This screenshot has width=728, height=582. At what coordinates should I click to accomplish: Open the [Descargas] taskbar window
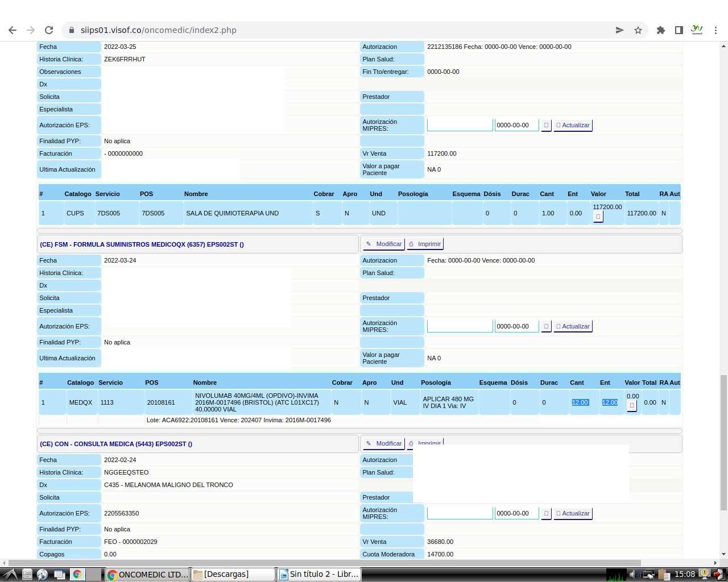(x=233, y=574)
